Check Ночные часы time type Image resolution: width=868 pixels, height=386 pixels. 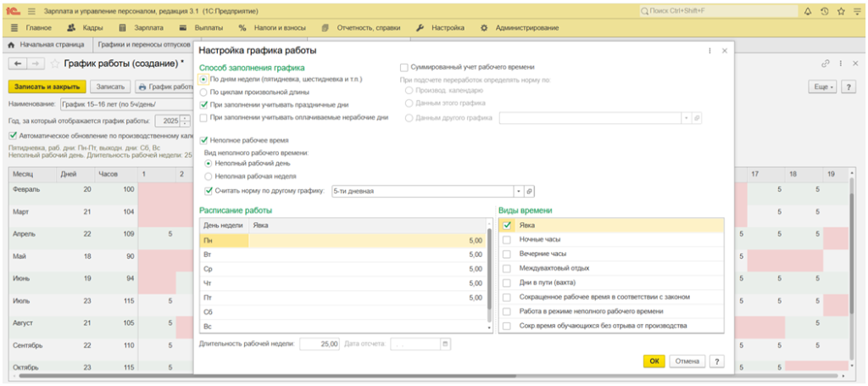point(506,240)
